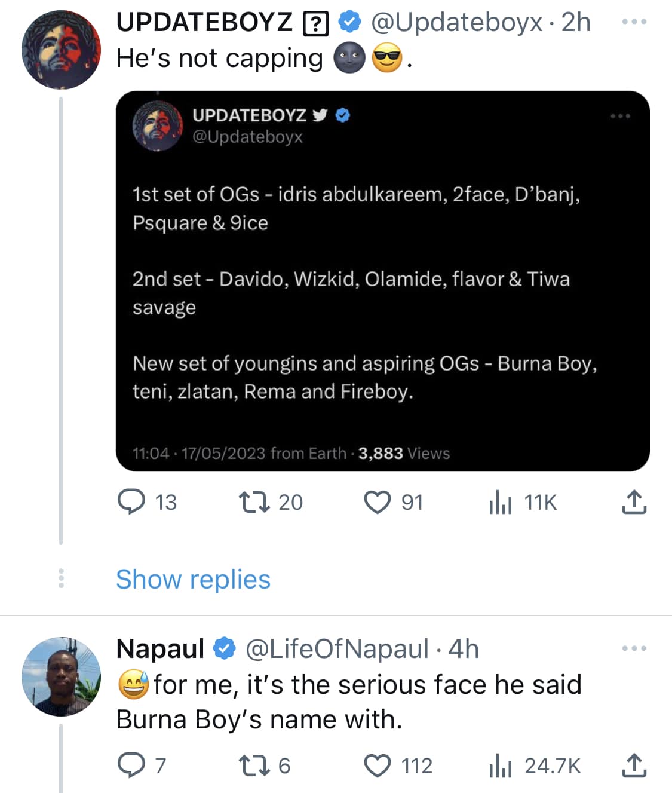Retweet Napaul's tweet

click(254, 766)
